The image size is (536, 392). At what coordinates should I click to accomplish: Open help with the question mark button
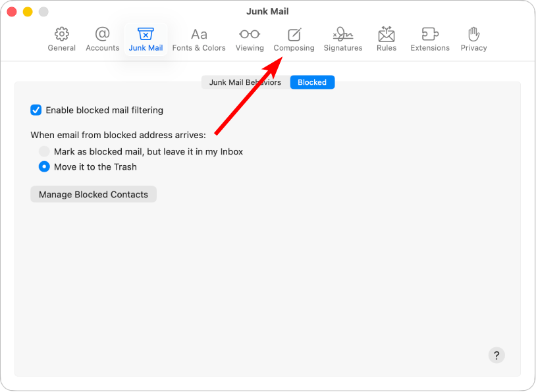(x=496, y=355)
